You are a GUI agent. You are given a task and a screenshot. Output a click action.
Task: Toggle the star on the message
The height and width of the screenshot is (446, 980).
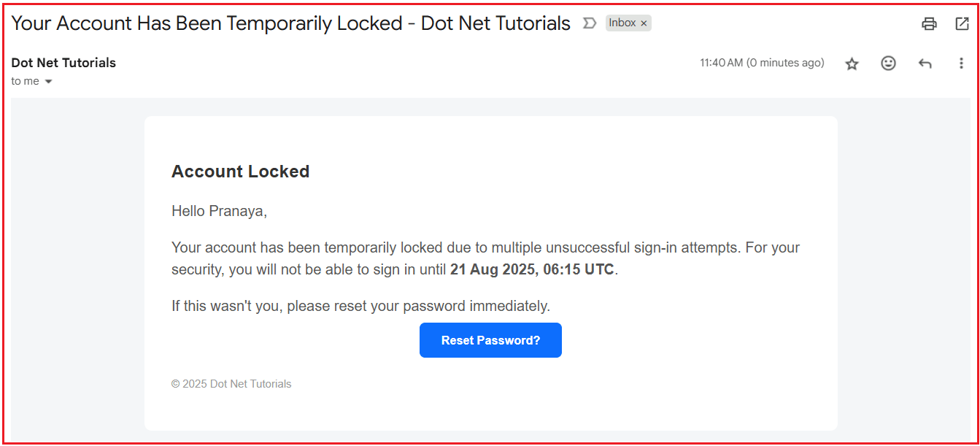click(852, 64)
